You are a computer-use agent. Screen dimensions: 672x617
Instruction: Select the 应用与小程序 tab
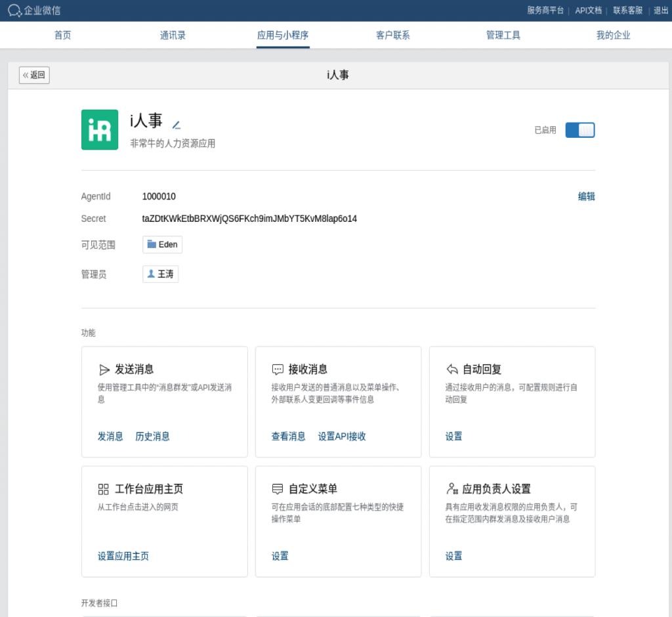click(283, 35)
